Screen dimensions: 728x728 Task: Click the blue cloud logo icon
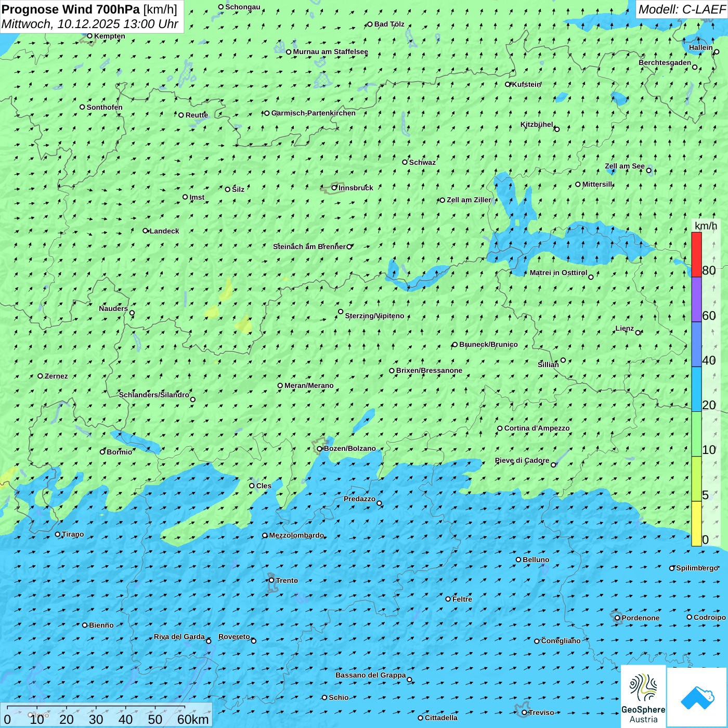(x=697, y=697)
